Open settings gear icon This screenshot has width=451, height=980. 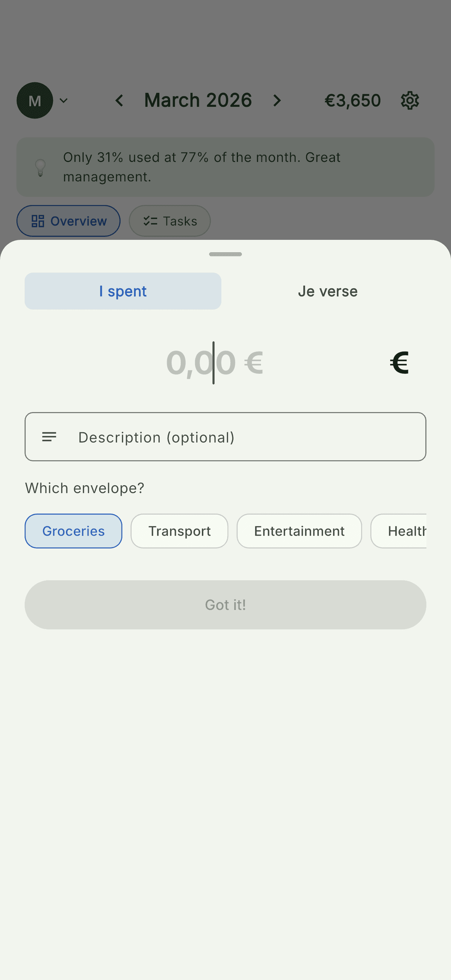[x=410, y=100]
